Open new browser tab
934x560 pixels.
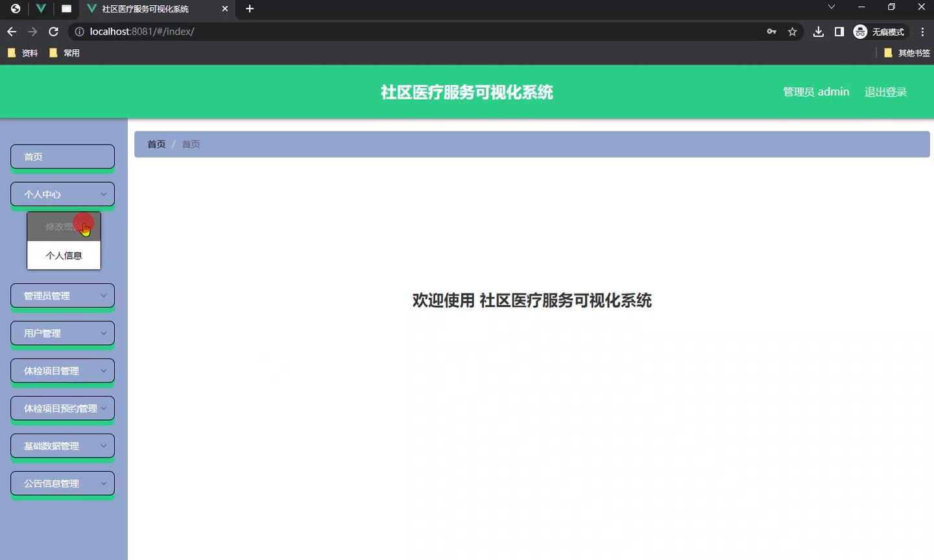pos(250,8)
